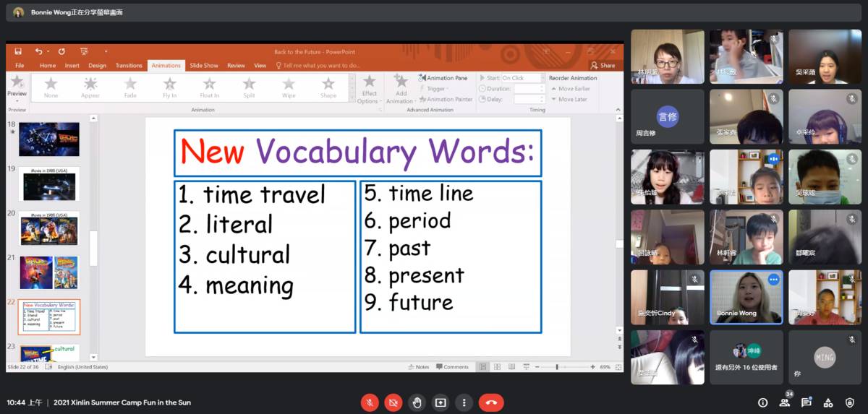Save the presentation in PowerPoint
This screenshot has height=414, width=868.
tap(19, 51)
